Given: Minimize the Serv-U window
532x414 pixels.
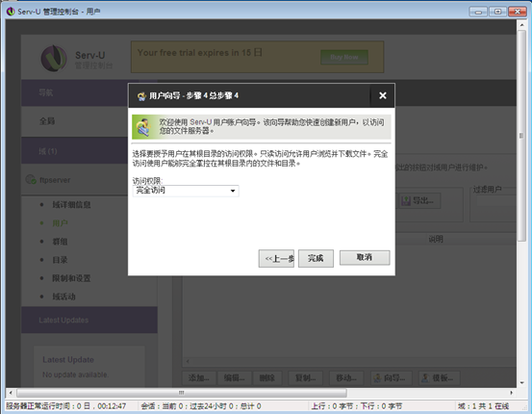Looking at the screenshot, I should [x=478, y=12].
